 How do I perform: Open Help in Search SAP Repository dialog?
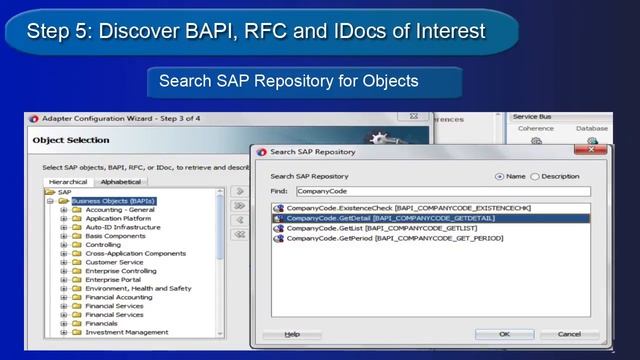click(292, 335)
